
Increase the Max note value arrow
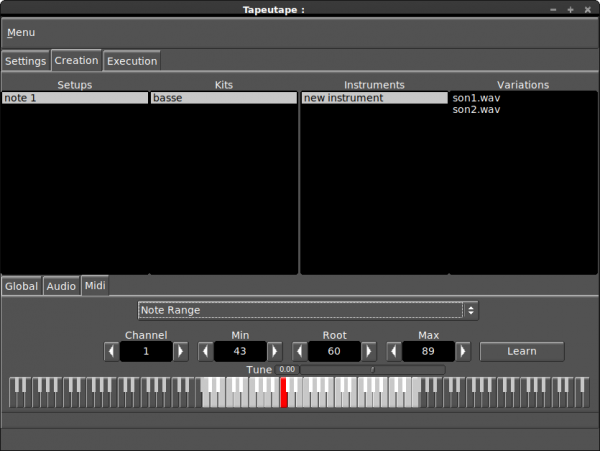[x=464, y=352]
